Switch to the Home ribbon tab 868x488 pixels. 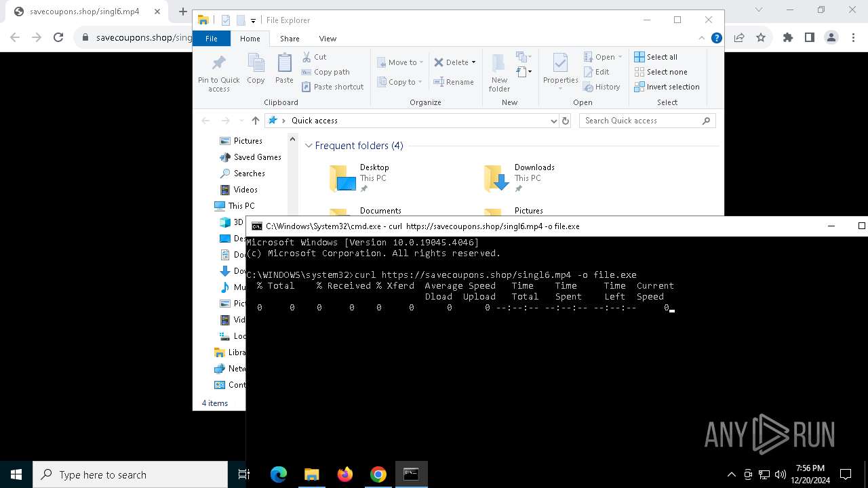pyautogui.click(x=250, y=39)
